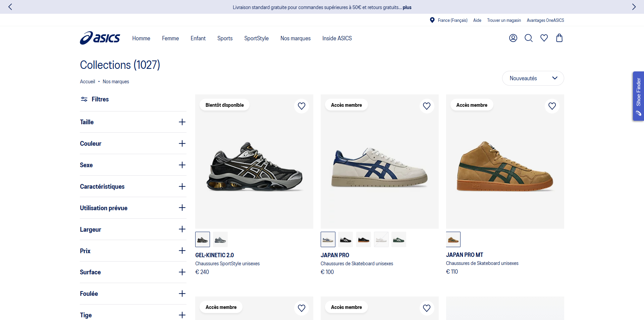
Task: Show previous promo banner message
Action: [10, 7]
